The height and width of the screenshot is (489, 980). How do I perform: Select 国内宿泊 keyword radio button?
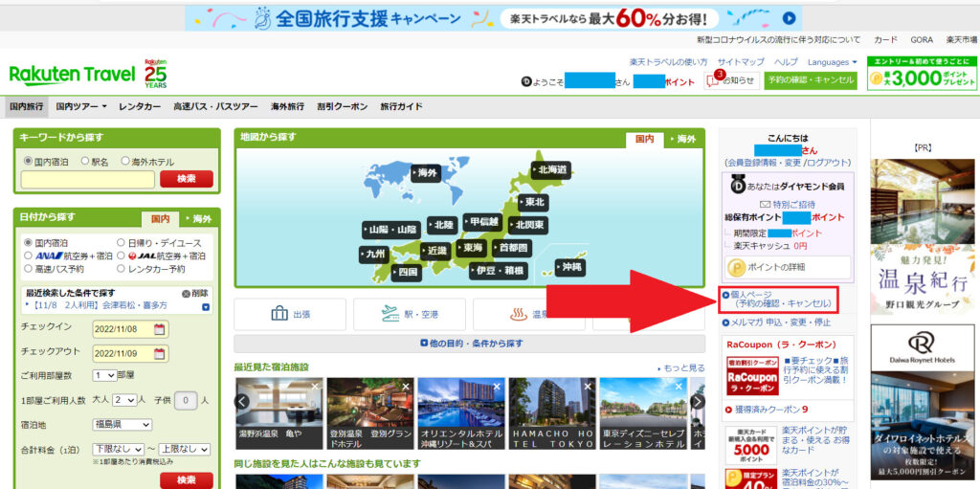(x=28, y=161)
